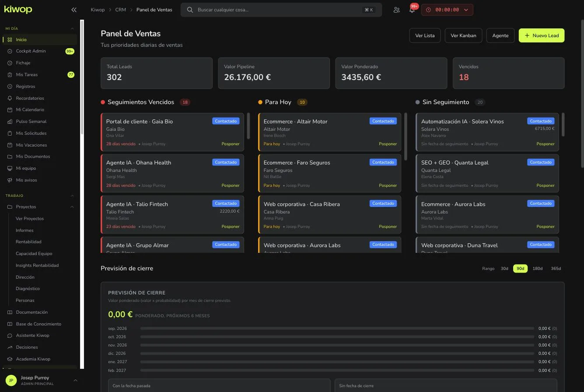The image size is (584, 392).
Task: Click the CRM breadcrumb link
Action: [120, 10]
